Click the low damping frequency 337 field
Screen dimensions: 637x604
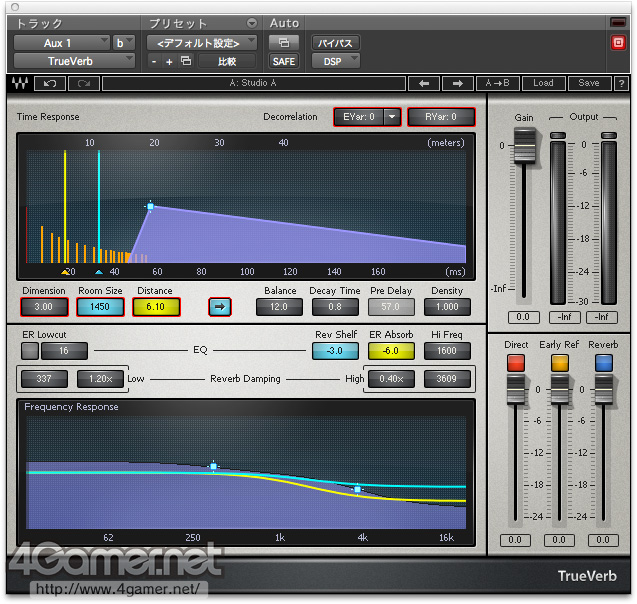[x=44, y=379]
